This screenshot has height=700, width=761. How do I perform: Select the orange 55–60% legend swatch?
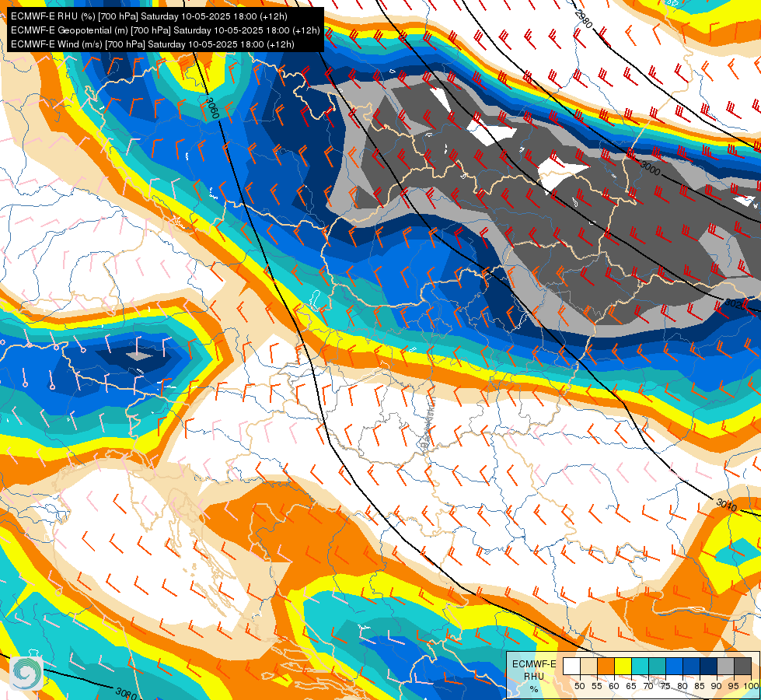(x=606, y=666)
